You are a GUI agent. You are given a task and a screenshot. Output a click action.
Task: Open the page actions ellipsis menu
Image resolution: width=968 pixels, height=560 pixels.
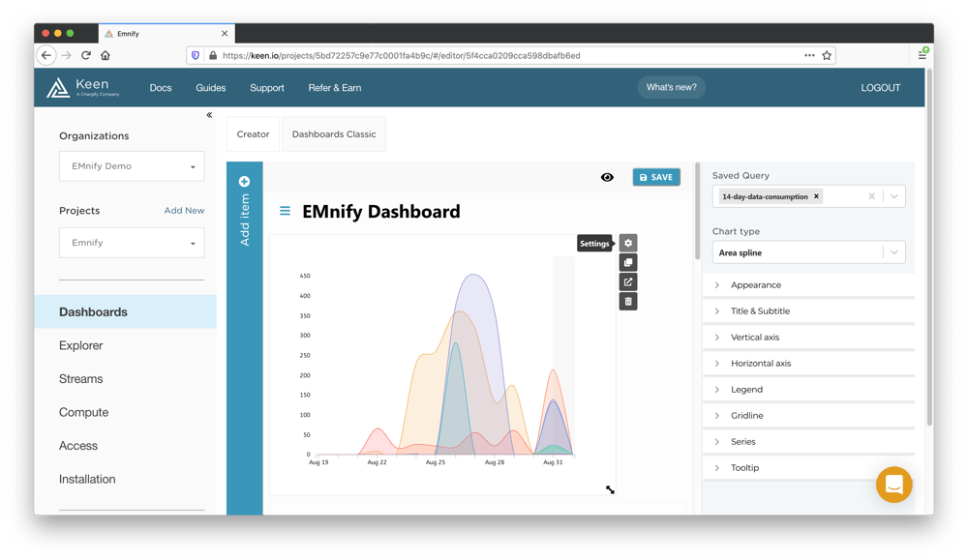click(x=809, y=55)
